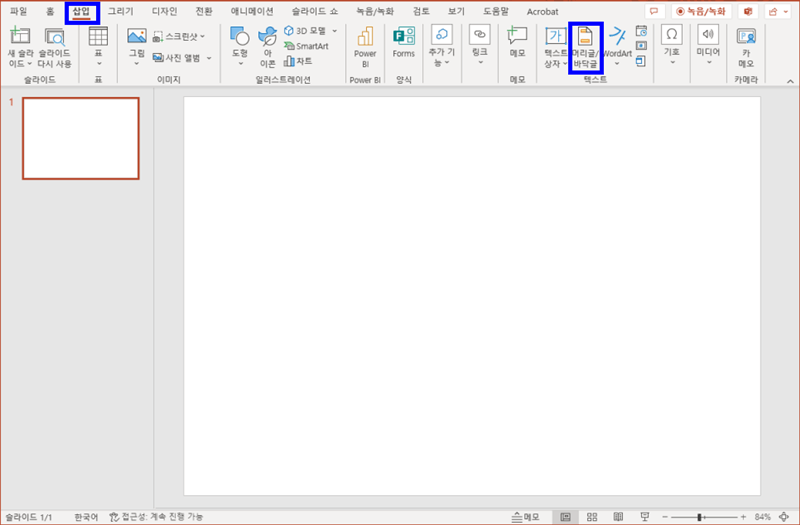Click the blank slide canvas
Screen dimensions: 800x525
click(472, 296)
